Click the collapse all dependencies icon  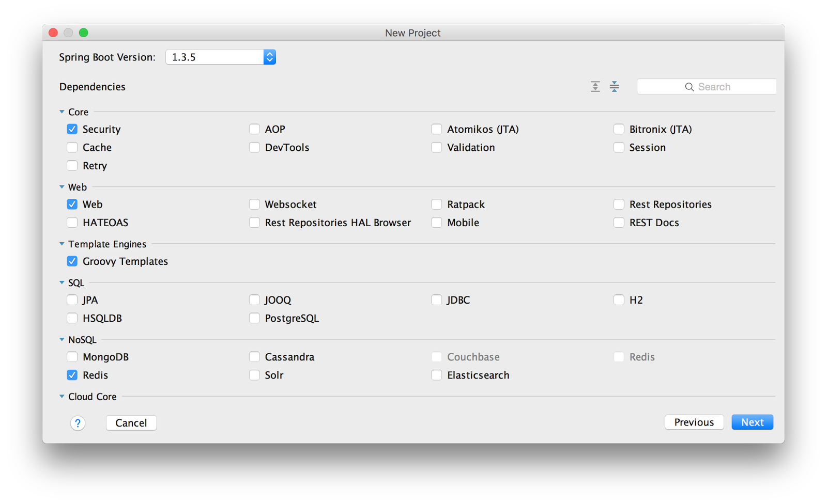tap(614, 87)
